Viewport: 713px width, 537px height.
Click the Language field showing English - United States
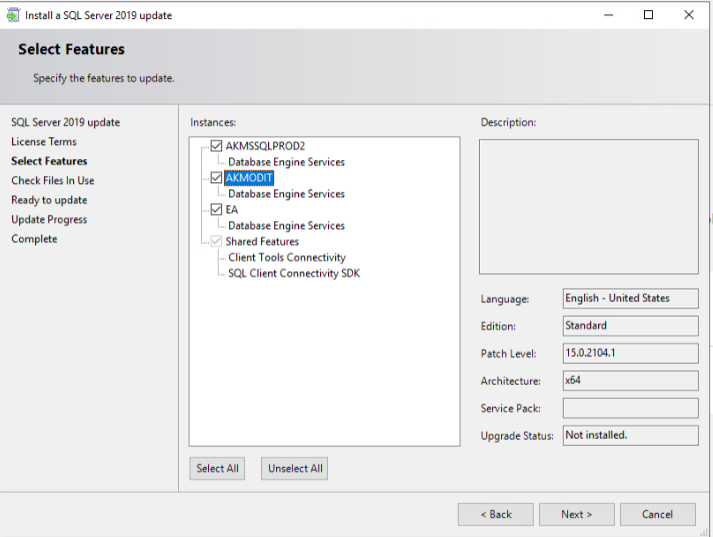click(630, 299)
